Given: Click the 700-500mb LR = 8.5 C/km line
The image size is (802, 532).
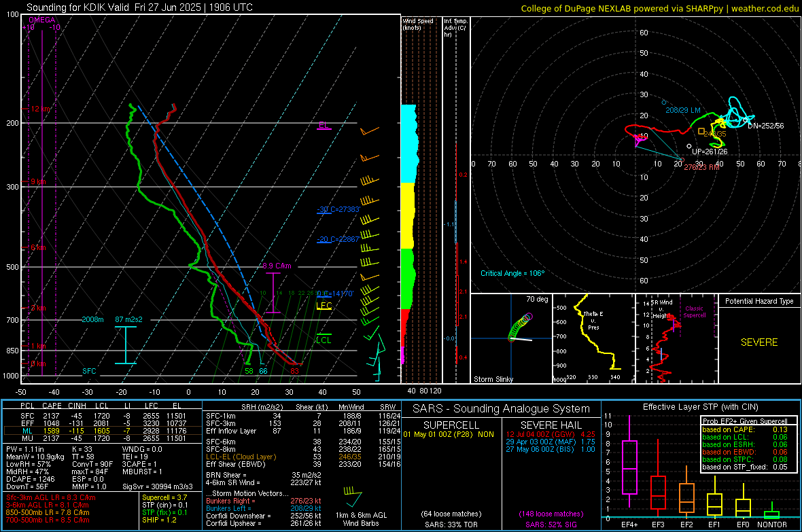Looking at the screenshot, I should [48, 520].
